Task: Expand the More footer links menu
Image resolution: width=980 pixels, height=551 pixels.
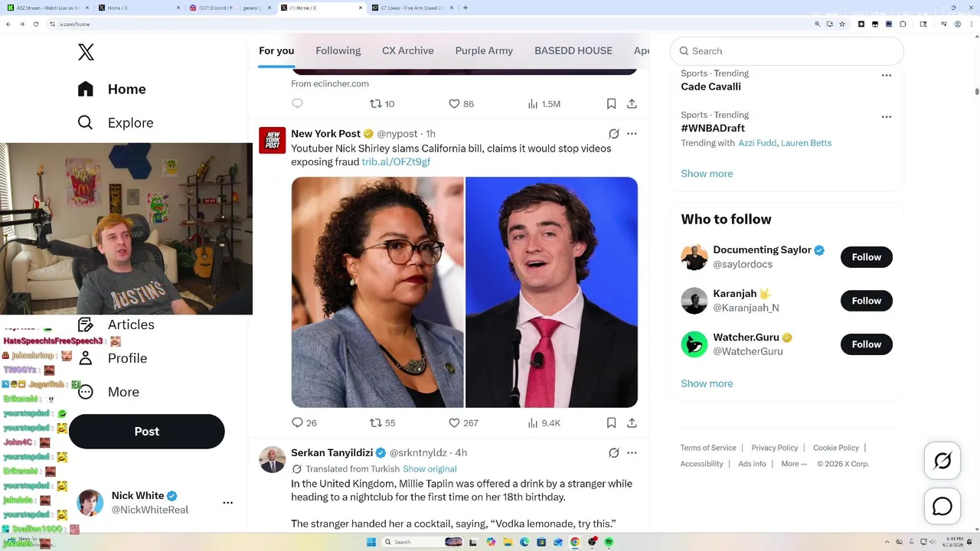Action: (793, 464)
